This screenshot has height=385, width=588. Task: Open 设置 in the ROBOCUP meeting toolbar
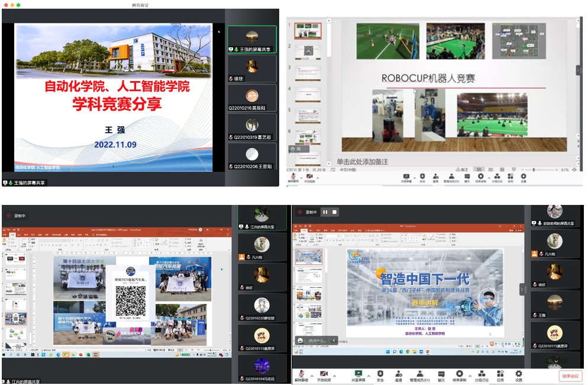(x=524, y=178)
